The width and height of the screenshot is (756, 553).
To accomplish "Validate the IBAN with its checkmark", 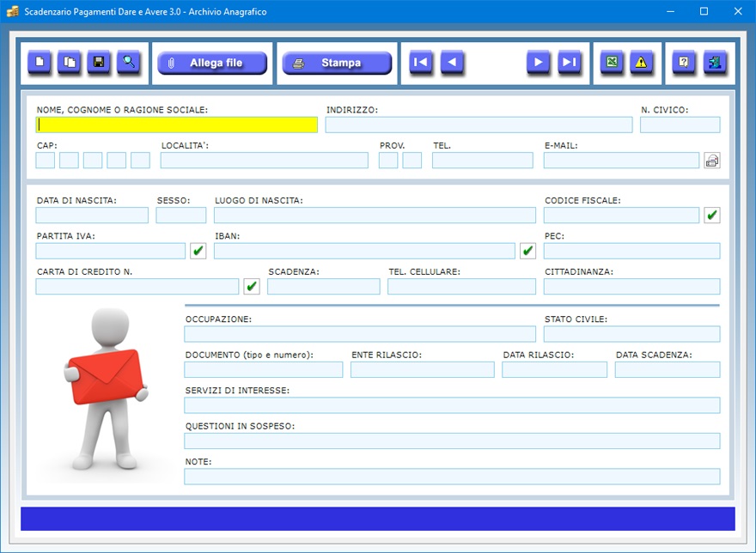I will (528, 251).
